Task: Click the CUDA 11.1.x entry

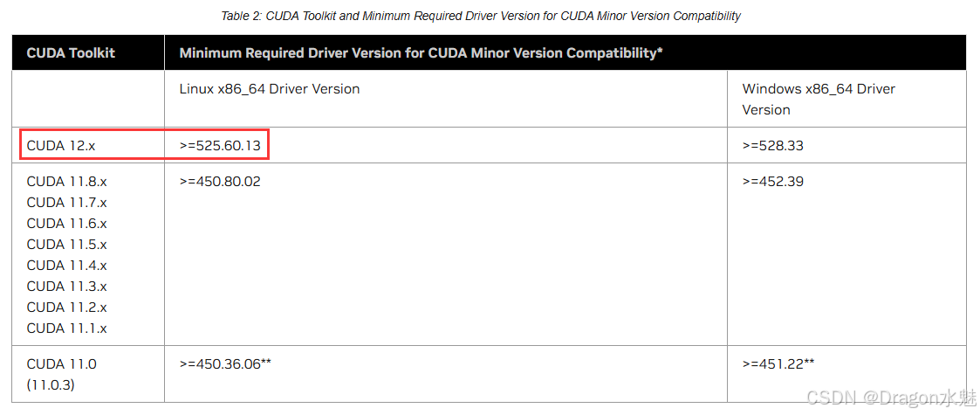Action: click(x=67, y=328)
